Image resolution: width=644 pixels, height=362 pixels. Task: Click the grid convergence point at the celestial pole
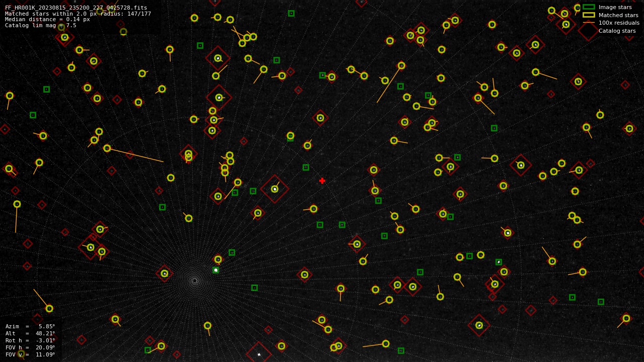[195, 281]
